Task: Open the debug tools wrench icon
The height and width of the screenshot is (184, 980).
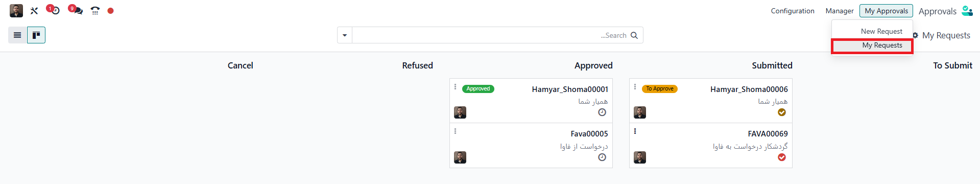Action: pyautogui.click(x=34, y=11)
